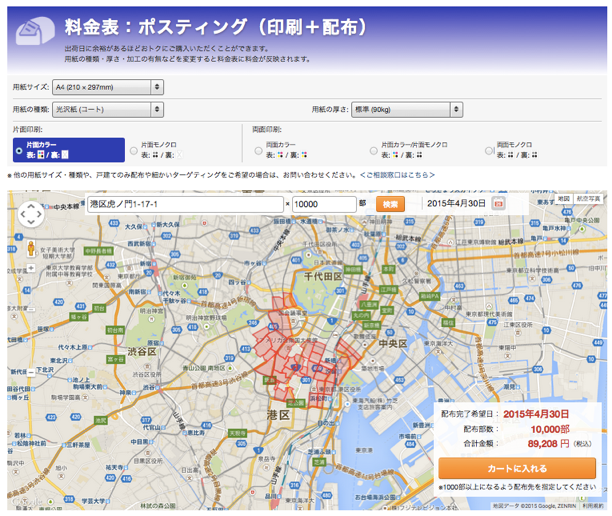Pan the map down with the arrow control

pos(31,222)
